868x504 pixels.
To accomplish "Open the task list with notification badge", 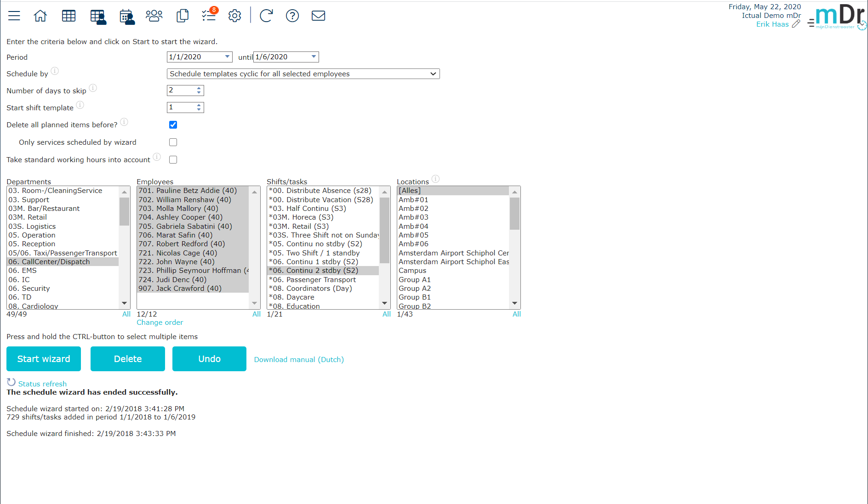I will 209,15.
